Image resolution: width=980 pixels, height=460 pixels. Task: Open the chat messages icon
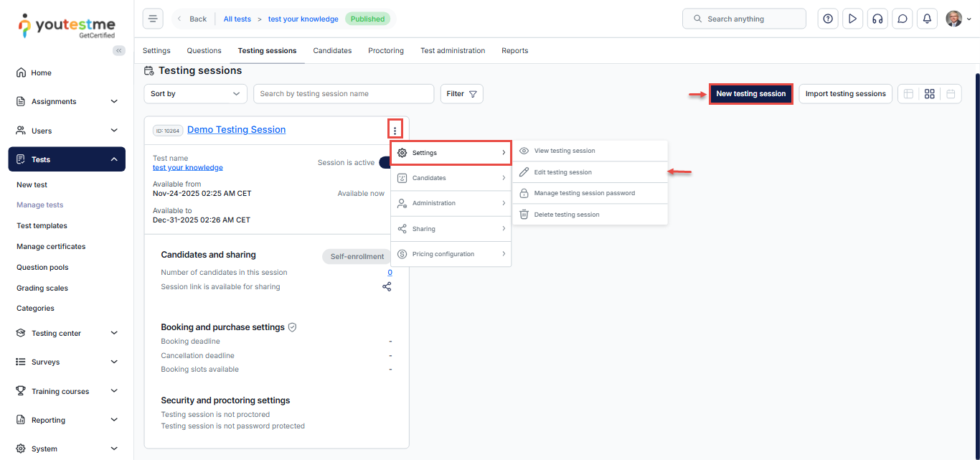point(903,19)
